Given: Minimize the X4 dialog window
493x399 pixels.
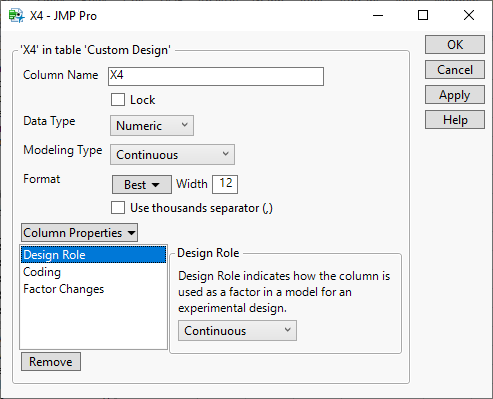Looking at the screenshot, I should 378,15.
